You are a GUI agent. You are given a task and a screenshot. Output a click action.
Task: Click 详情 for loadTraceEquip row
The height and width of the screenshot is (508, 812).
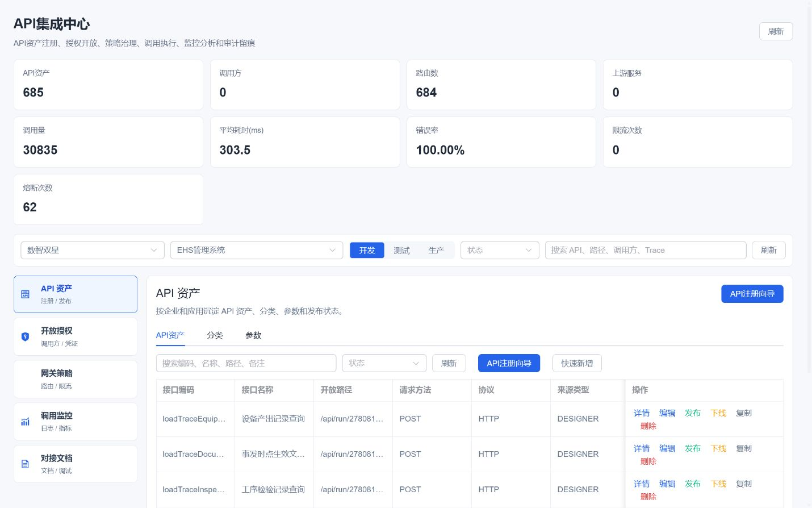tap(642, 413)
